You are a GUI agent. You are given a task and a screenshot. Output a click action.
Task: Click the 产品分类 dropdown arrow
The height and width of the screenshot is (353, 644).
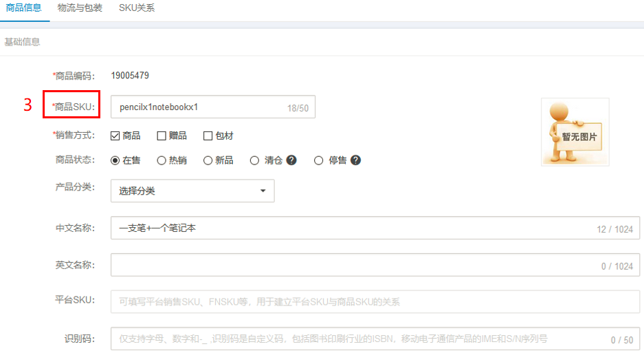(x=263, y=191)
